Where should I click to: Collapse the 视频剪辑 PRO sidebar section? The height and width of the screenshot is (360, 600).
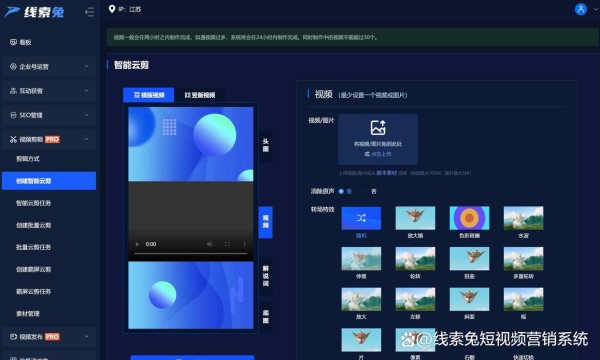(x=49, y=139)
